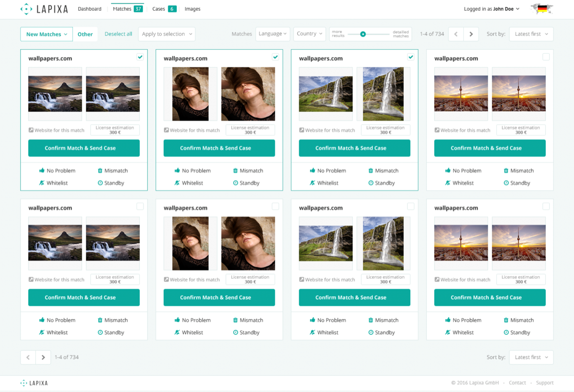Viewport: 574px width, 392px height.
Task: Click the thumbs-up No Problem icon in first card
Action: click(x=42, y=171)
